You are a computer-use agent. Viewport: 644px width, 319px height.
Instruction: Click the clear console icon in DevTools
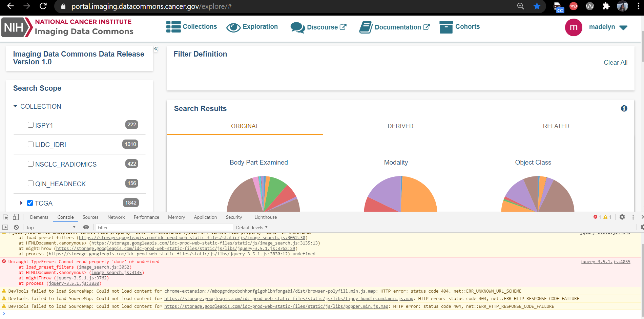tap(16, 227)
